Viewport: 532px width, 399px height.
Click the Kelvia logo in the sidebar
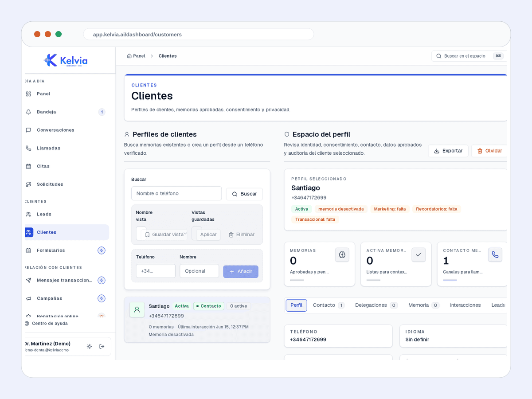66,60
